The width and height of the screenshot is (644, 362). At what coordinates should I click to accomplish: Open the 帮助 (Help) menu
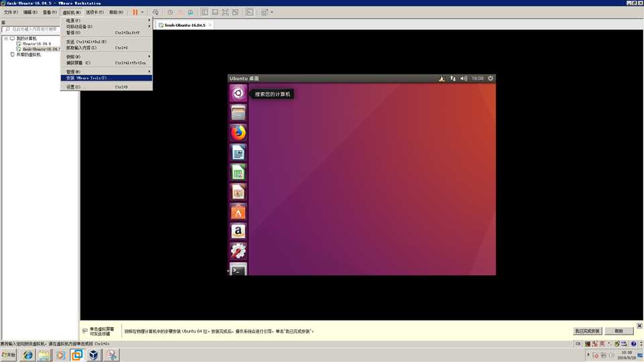[x=116, y=12]
